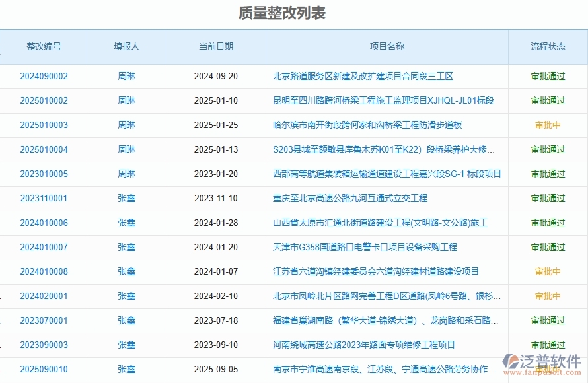The height and width of the screenshot is (383, 588).
Task: Click the 当前日期 column header
Action: pos(216,46)
